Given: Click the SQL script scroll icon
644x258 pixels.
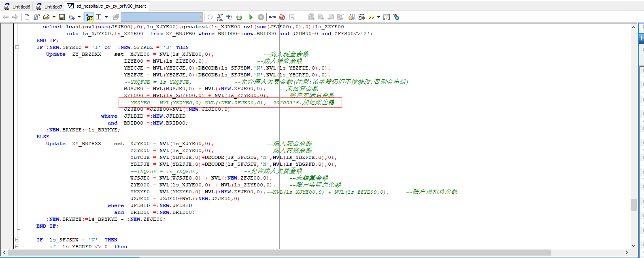Looking at the screenshot, I should [220, 17].
